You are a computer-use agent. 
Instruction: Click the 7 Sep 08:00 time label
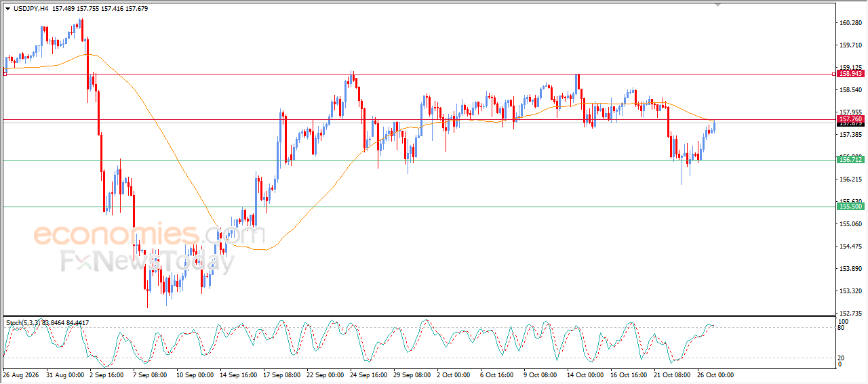151,375
